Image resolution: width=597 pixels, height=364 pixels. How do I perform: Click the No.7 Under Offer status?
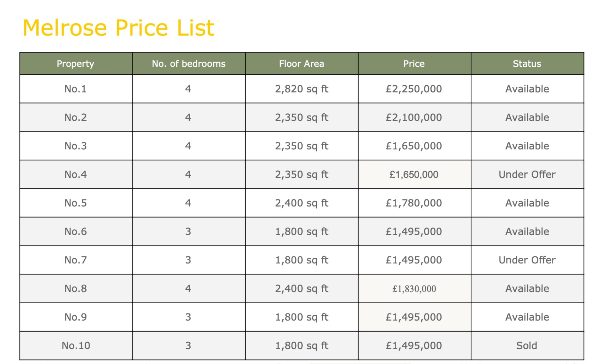pyautogui.click(x=527, y=260)
